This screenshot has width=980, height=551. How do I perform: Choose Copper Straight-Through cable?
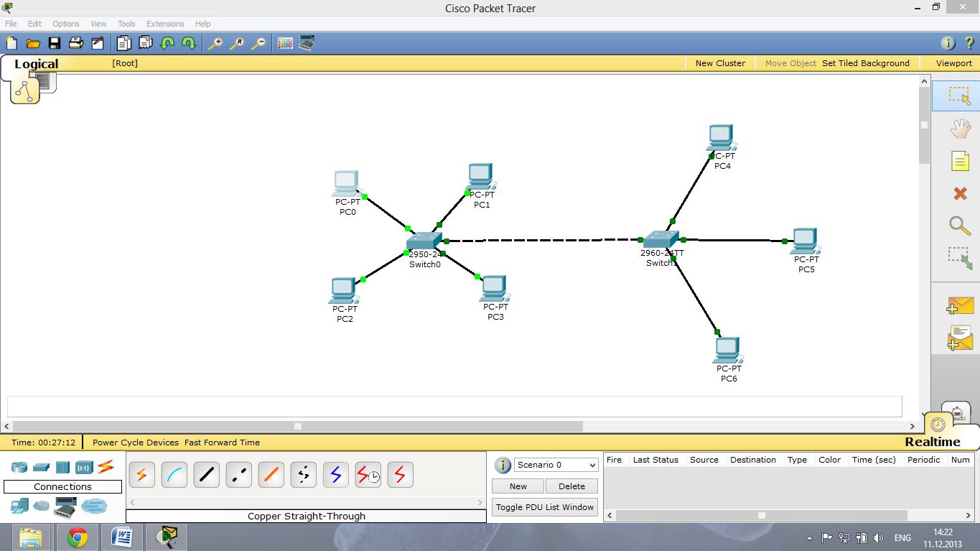click(206, 475)
